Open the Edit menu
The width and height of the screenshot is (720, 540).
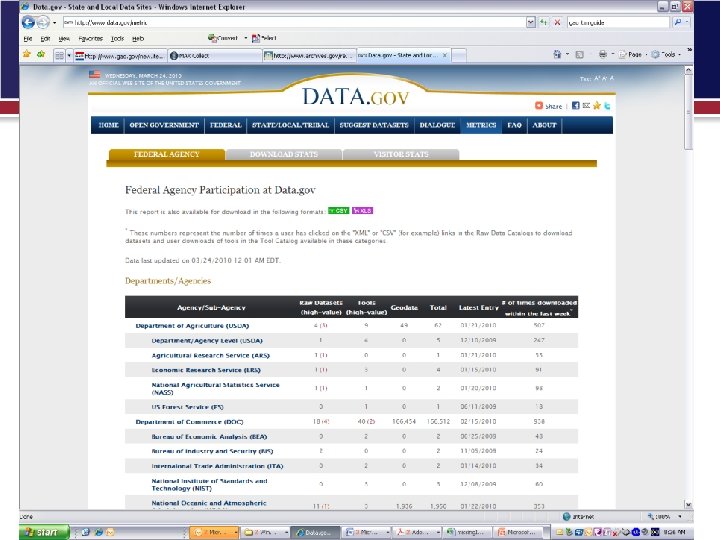pos(45,39)
